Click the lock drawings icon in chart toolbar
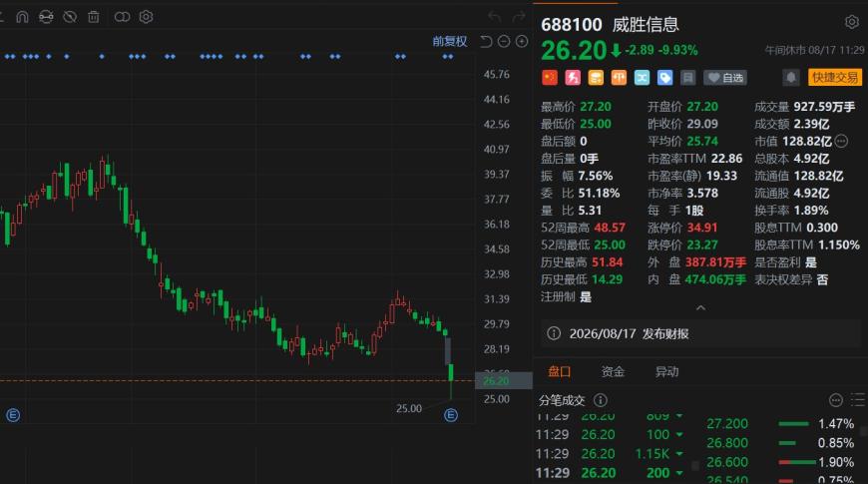 click(x=46, y=17)
